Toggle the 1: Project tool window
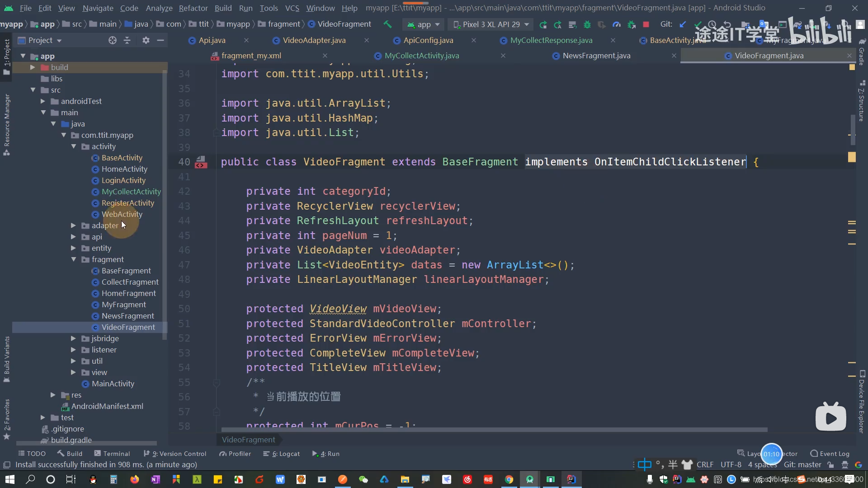The image size is (868, 488). (6, 56)
